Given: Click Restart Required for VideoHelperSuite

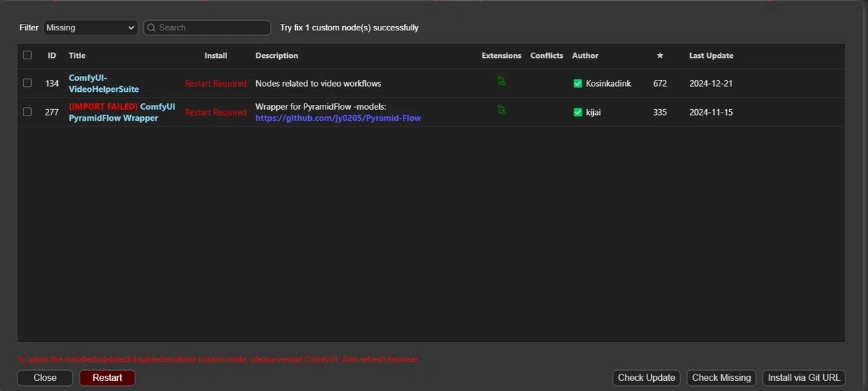Looking at the screenshot, I should (216, 83).
